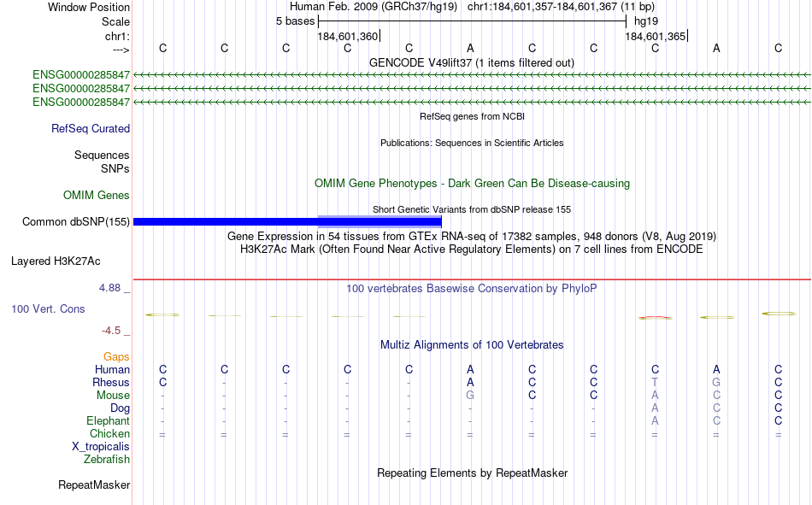
Task: Click the Human Feb. 2009 (GRCh37/hg19) header
Action: point(374,7)
